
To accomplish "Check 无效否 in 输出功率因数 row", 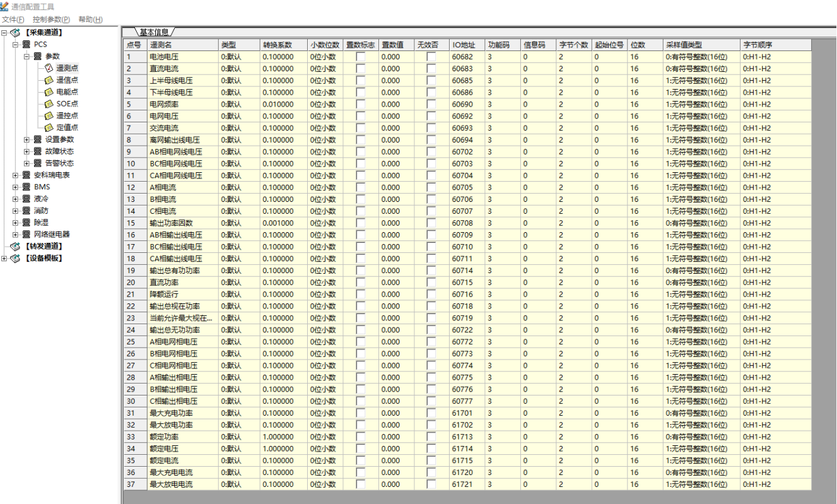I will tap(431, 223).
